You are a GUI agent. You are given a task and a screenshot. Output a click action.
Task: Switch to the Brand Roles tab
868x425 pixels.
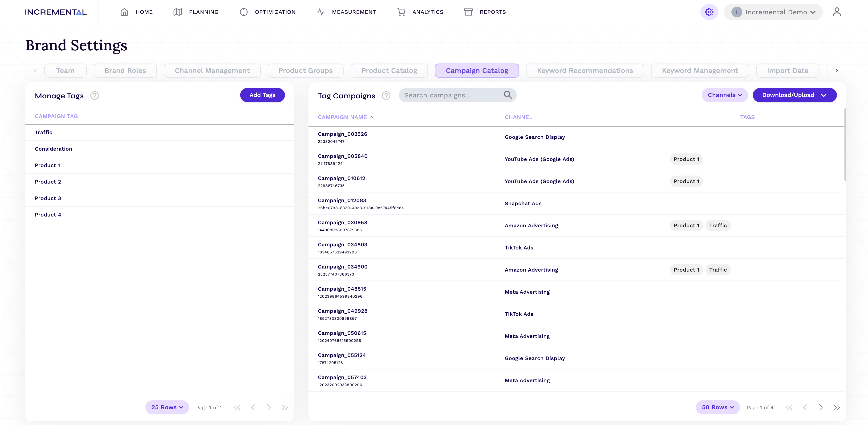click(125, 71)
